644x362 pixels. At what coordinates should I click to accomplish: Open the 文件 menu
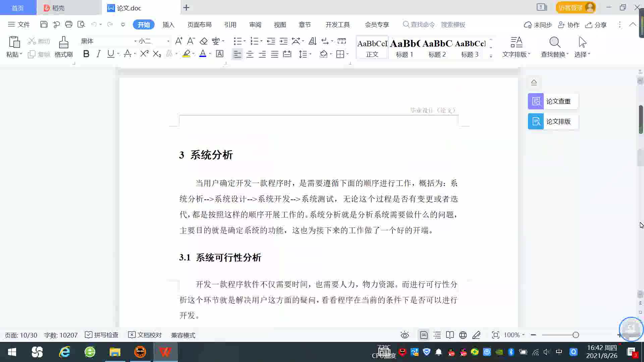point(19,24)
